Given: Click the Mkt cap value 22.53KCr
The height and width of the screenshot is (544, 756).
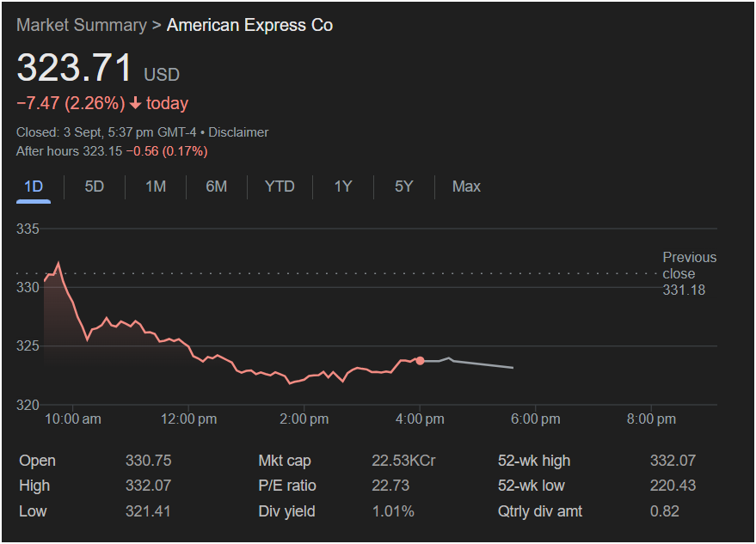Looking at the screenshot, I should (x=403, y=461).
